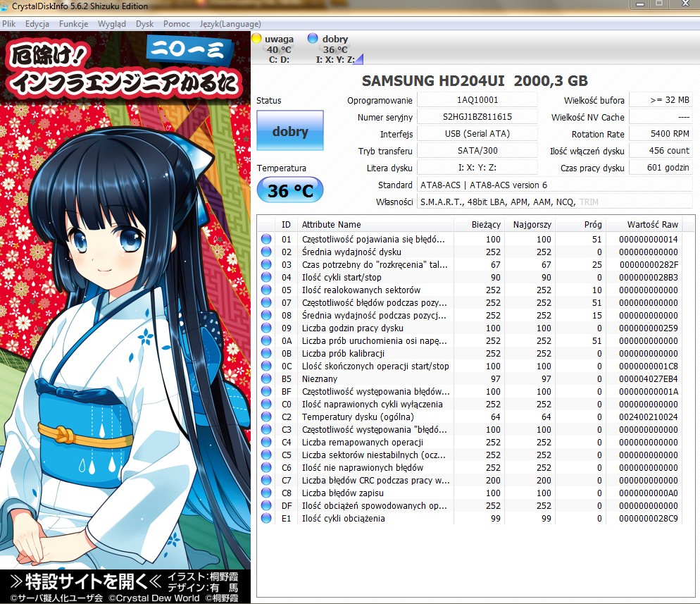
Task: Click status dot of attribute C4 row
Action: (266, 442)
